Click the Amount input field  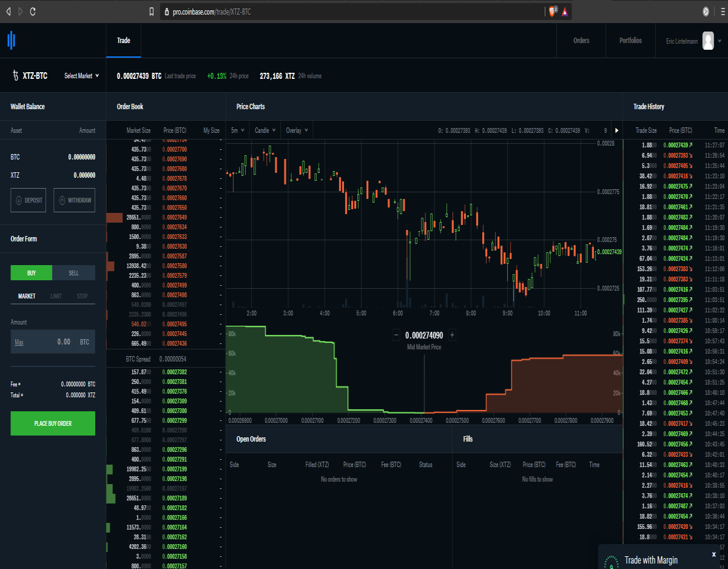[x=53, y=342]
